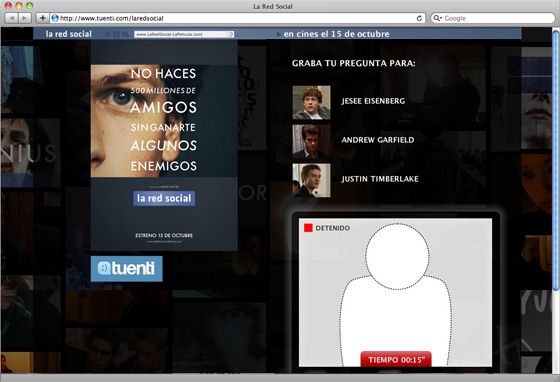Choose the name Jesee Eisenberg
The image size is (560, 382).
point(373,101)
